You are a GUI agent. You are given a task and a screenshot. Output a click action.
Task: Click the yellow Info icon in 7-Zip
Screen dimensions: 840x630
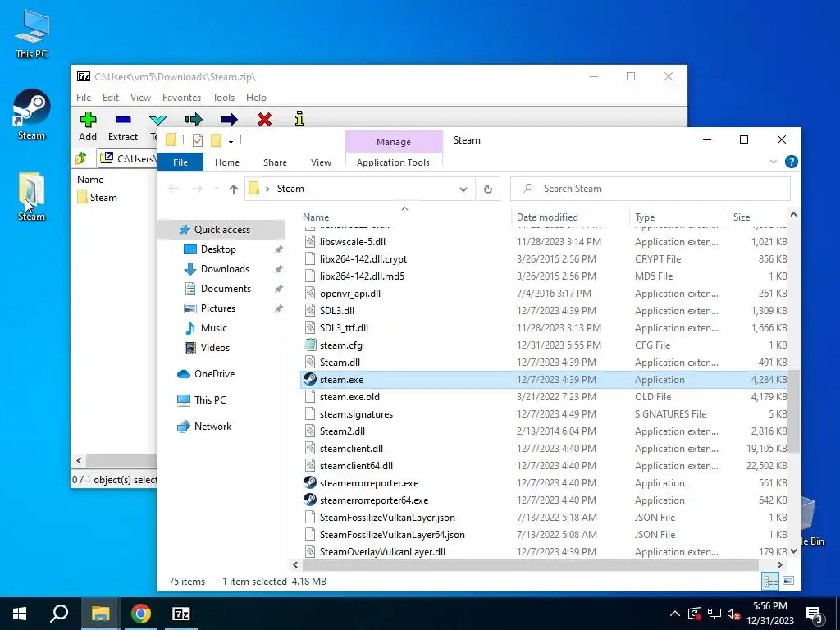pos(299,118)
